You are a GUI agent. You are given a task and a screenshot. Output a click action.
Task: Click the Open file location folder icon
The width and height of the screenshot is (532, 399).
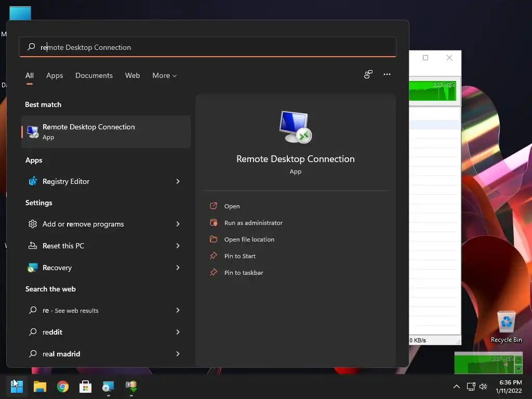pos(214,239)
